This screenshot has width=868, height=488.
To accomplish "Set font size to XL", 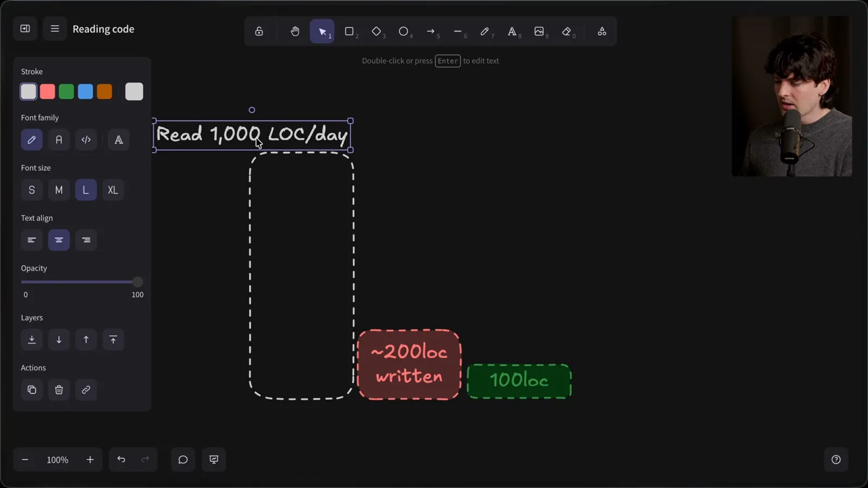I will [113, 190].
